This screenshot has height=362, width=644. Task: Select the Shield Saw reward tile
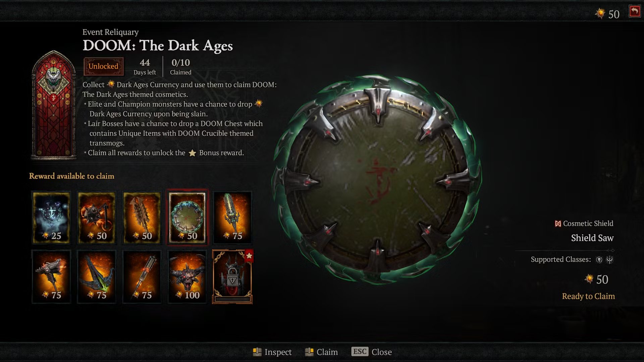tap(187, 217)
